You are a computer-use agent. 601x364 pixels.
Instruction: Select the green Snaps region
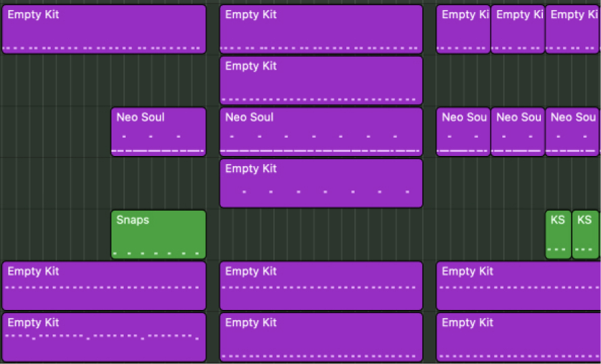coord(158,234)
